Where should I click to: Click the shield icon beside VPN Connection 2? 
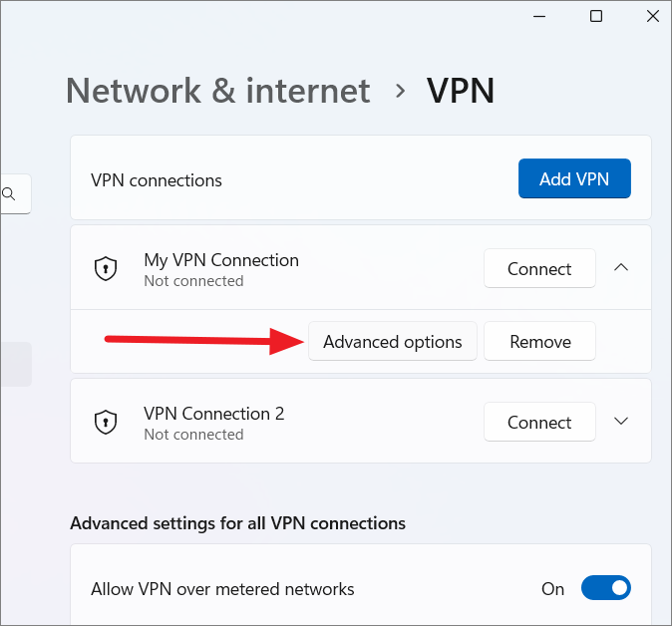[105, 423]
